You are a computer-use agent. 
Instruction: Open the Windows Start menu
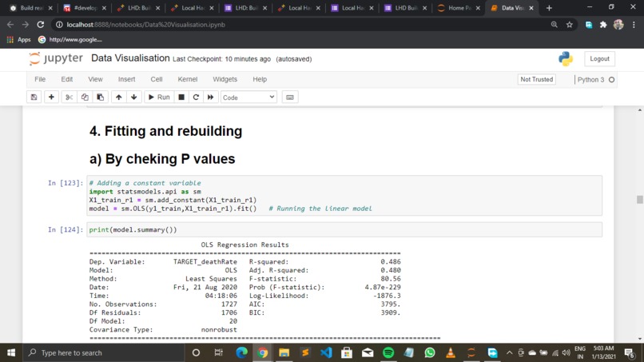tap(11, 352)
